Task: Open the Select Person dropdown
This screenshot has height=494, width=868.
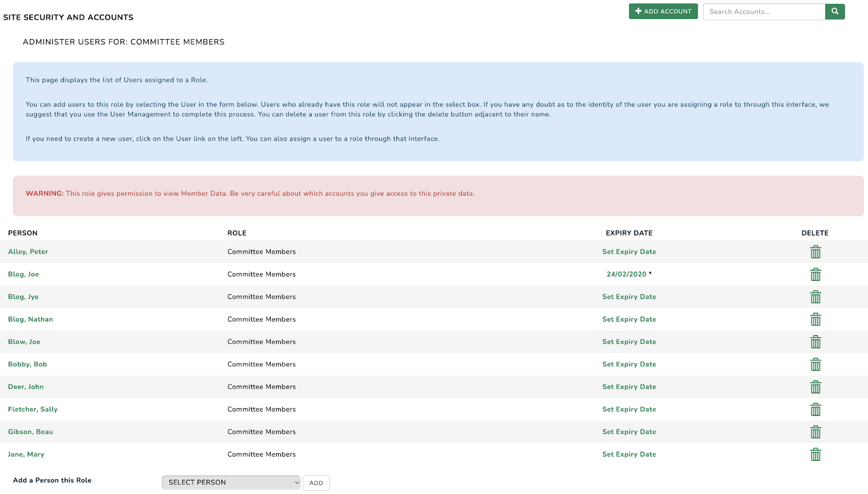Action: (x=231, y=483)
